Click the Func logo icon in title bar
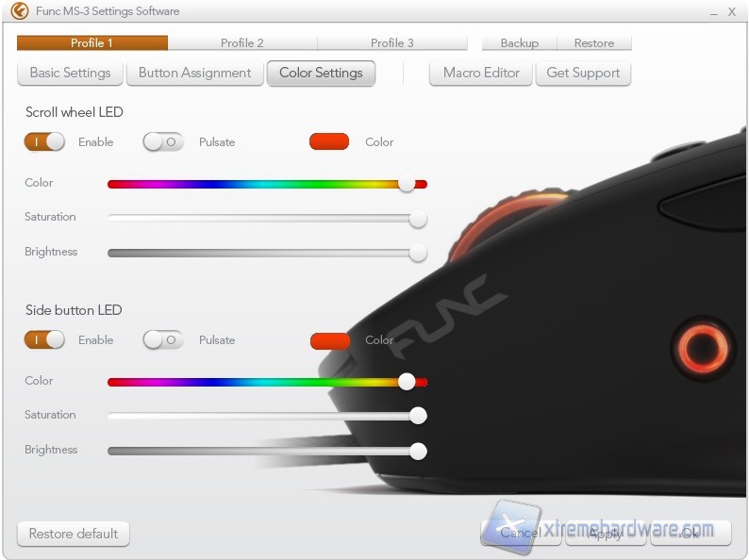749x560 pixels. (19, 11)
